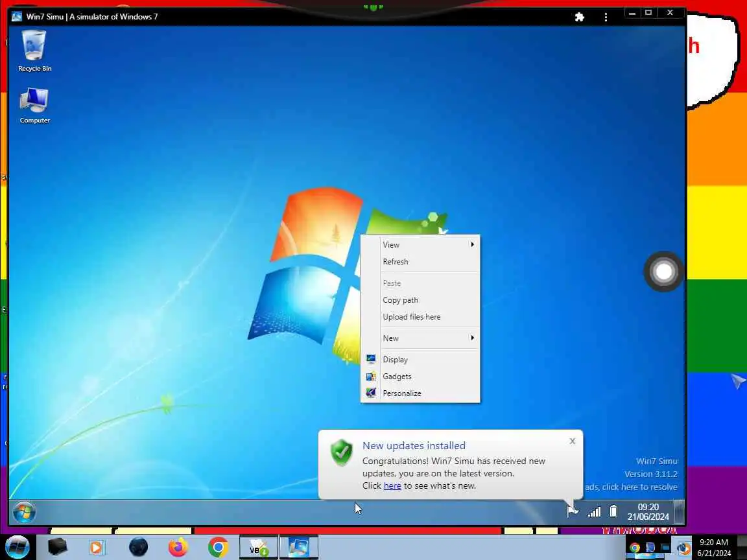Open the extensions puzzle icon
The width and height of the screenshot is (747, 560).
[x=579, y=17]
